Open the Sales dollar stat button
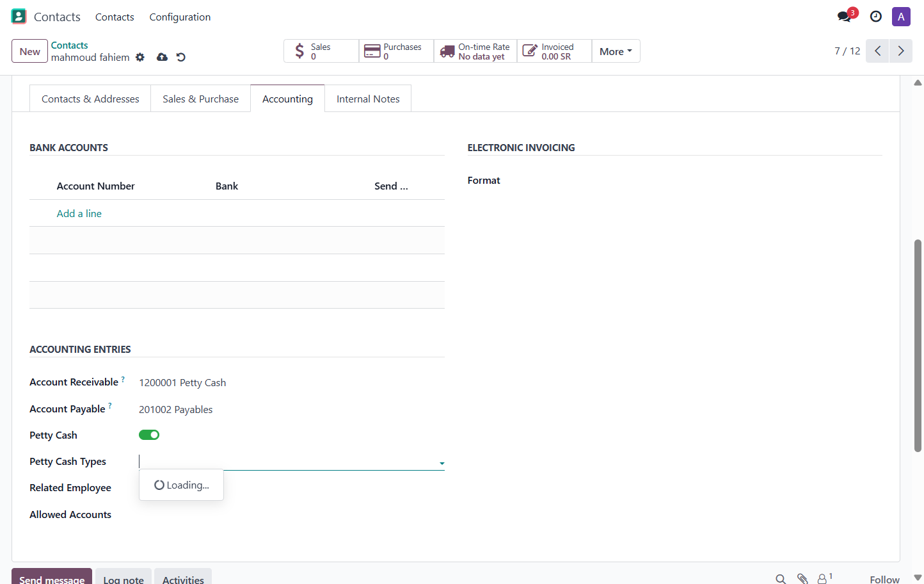The height and width of the screenshot is (584, 924). tap(321, 51)
